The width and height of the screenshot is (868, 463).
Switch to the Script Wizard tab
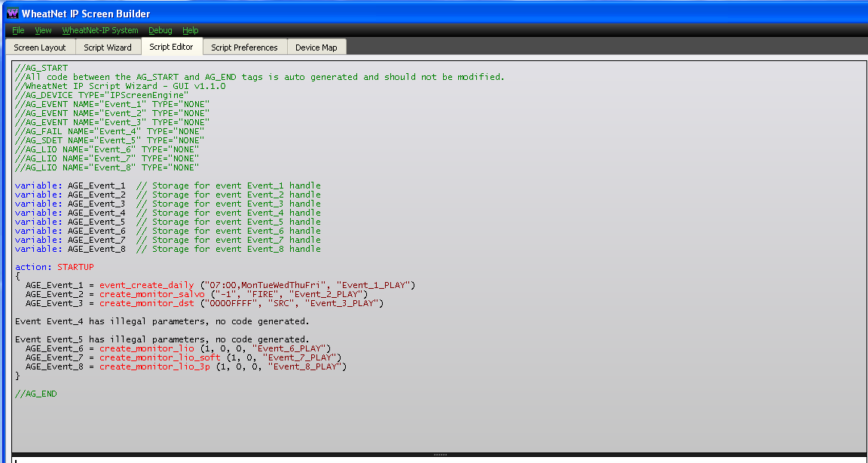point(108,48)
